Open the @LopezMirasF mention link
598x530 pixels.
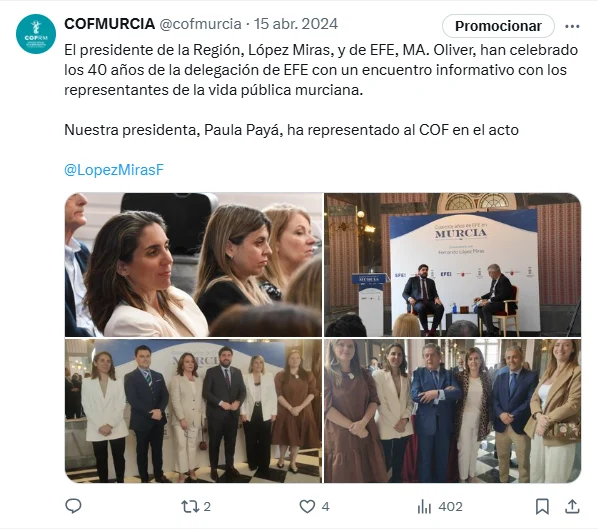[x=114, y=170]
